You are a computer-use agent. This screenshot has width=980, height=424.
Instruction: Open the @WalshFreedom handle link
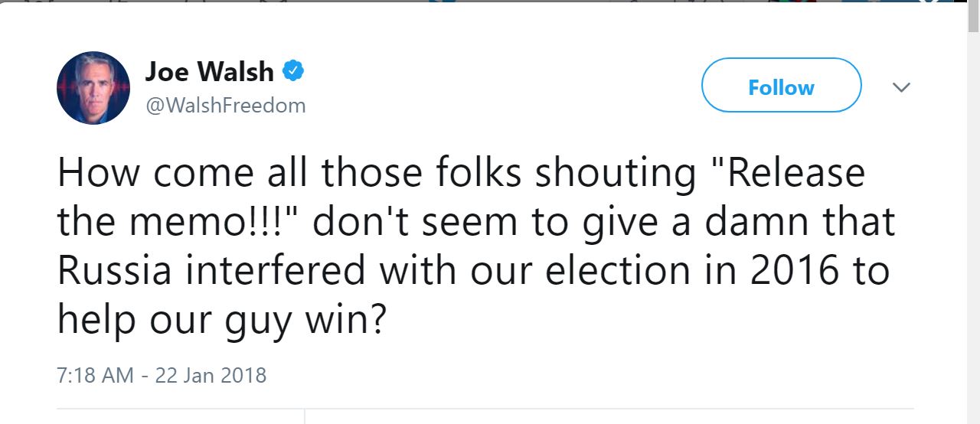pyautogui.click(x=225, y=106)
